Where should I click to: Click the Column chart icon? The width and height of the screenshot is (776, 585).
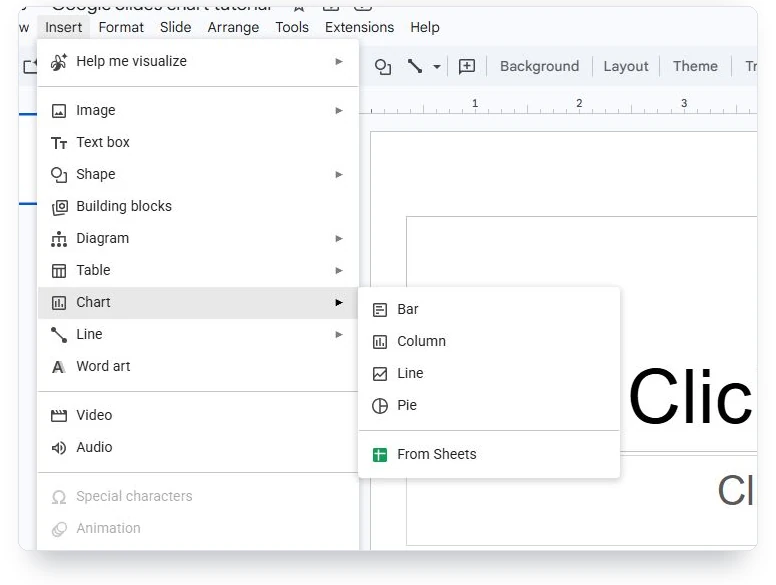[x=380, y=342]
